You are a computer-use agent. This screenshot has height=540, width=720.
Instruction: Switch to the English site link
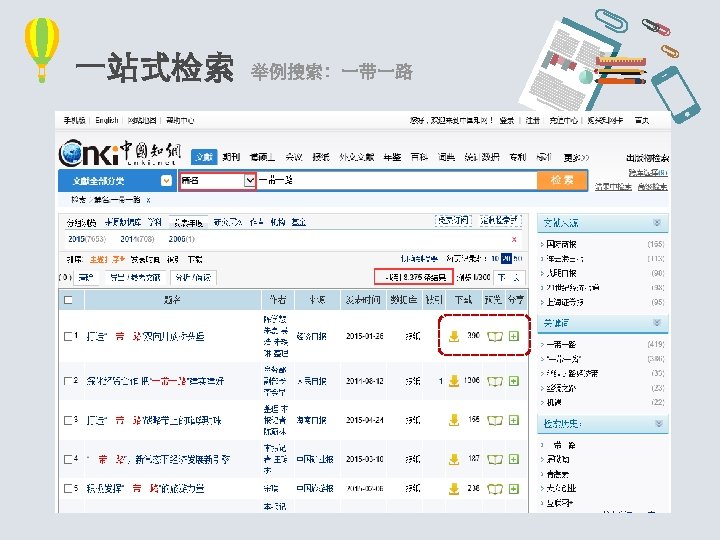click(107, 120)
